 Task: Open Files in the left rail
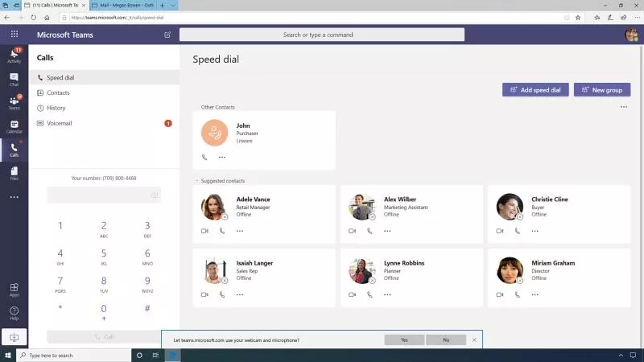coord(14,173)
